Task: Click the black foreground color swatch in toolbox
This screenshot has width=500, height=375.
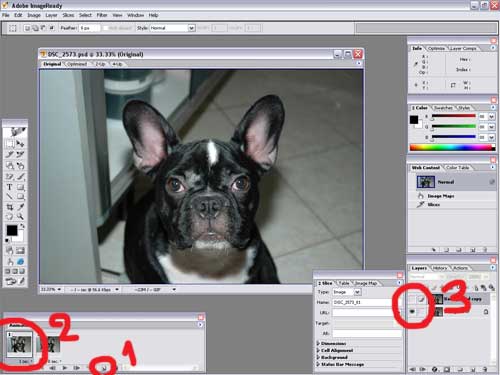Action: click(x=12, y=230)
